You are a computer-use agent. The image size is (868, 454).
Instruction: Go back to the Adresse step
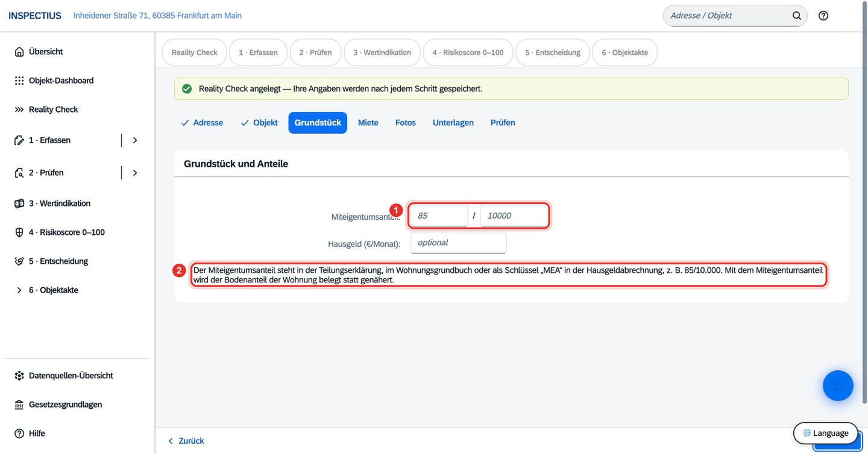(x=202, y=123)
